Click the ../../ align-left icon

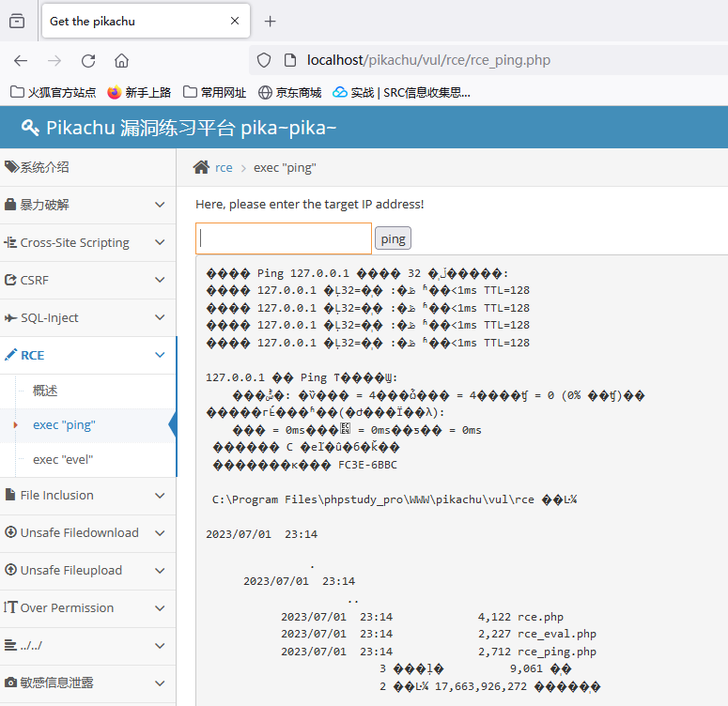click(x=10, y=645)
